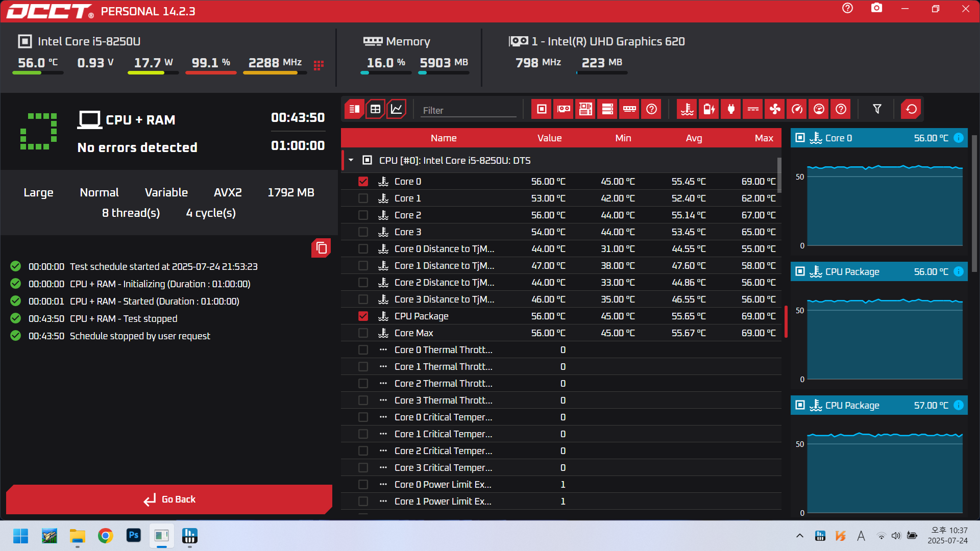Sort the table by Min column
This screenshot has height=551, width=980.
point(623,138)
